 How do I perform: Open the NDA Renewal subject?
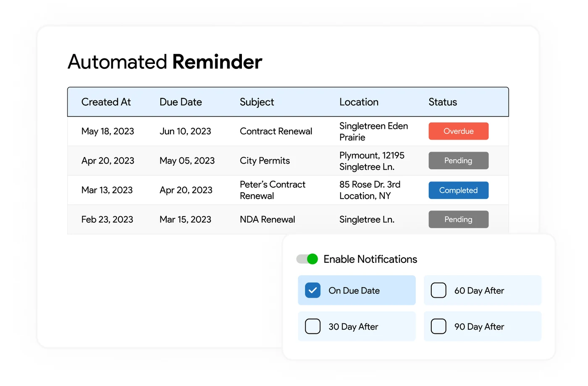pyautogui.click(x=267, y=219)
